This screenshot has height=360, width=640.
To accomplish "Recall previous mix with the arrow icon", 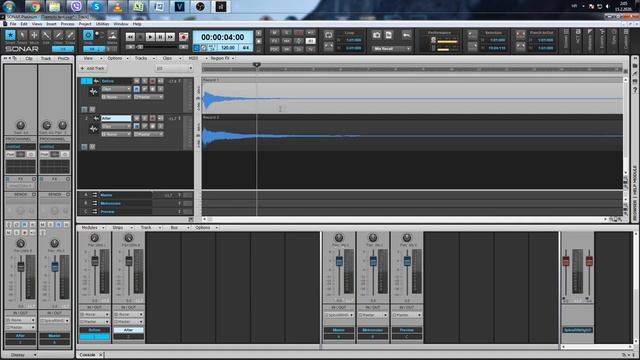I will 406,36.
